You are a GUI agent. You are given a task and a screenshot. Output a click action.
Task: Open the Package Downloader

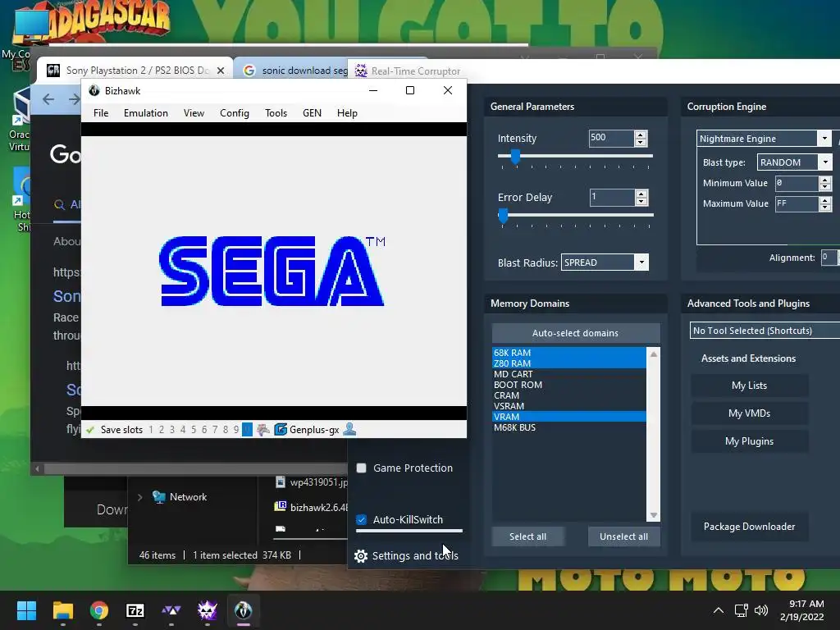point(749,527)
